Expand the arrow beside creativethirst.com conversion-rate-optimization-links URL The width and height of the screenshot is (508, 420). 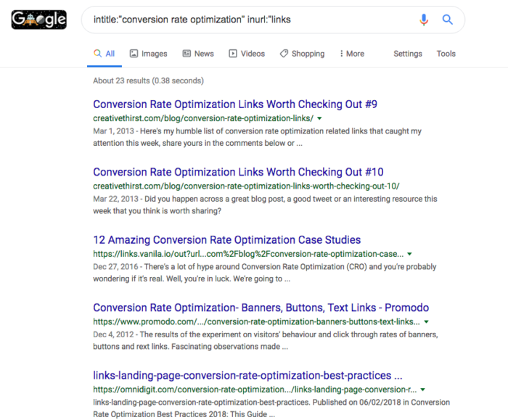pyautogui.click(x=319, y=118)
